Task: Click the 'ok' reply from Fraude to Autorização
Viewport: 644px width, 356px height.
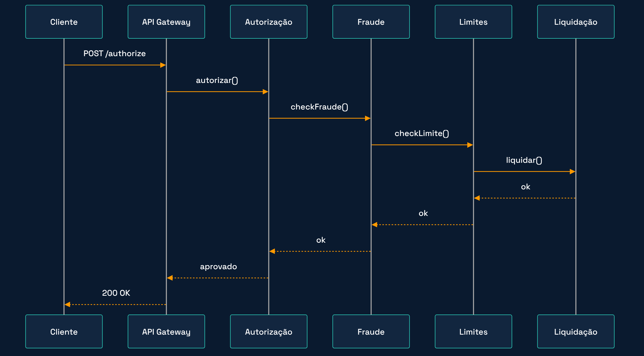Action: (x=321, y=240)
